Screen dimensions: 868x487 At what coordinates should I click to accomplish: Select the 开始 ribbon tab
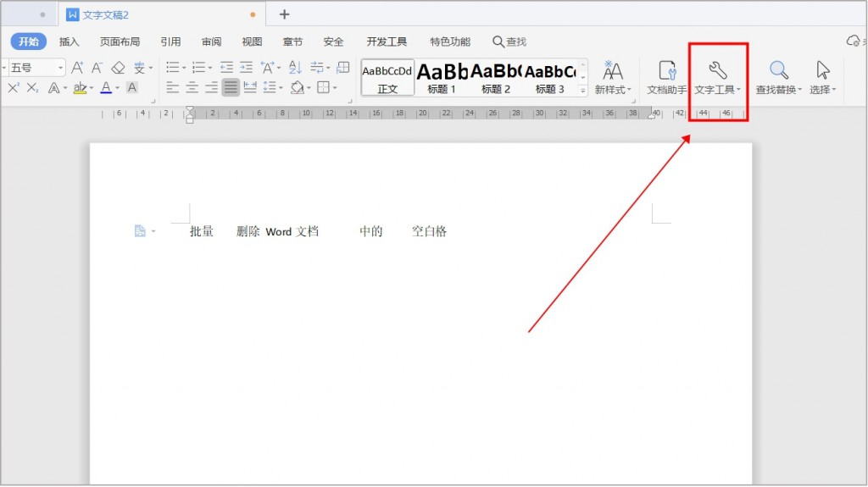tap(29, 42)
